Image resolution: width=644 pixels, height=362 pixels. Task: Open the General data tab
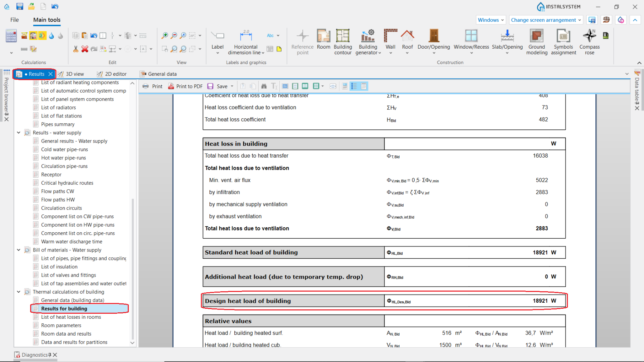158,74
